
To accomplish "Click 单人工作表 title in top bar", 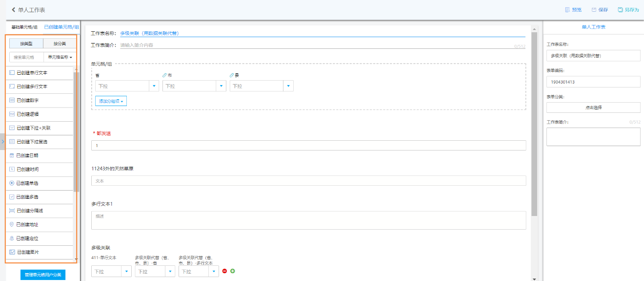I will [32, 10].
